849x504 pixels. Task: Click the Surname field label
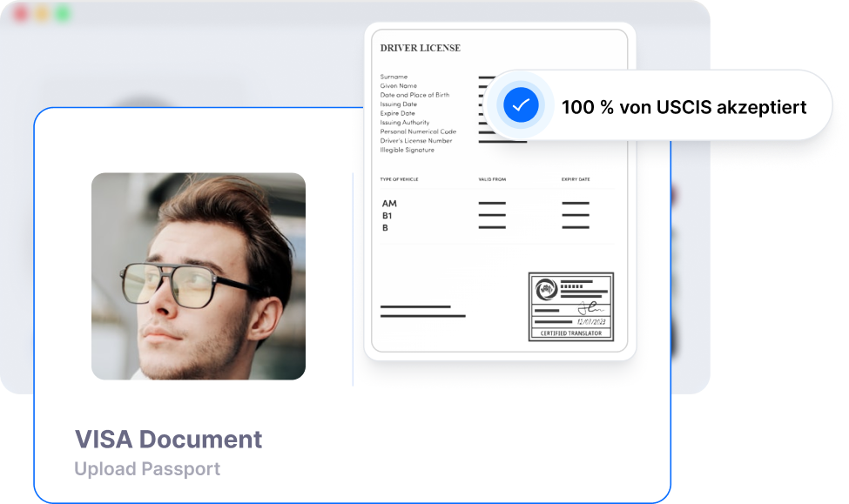pos(394,77)
